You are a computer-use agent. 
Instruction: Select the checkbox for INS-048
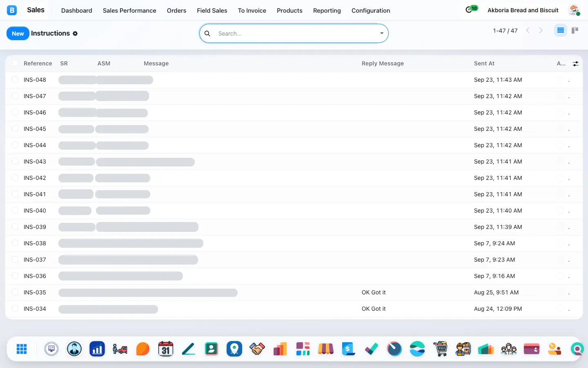coord(15,79)
